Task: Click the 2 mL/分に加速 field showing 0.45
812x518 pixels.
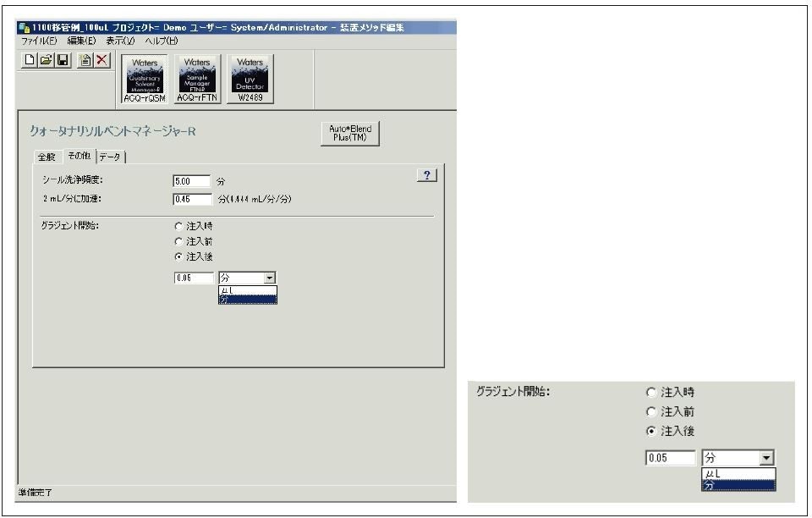Action: pos(192,199)
